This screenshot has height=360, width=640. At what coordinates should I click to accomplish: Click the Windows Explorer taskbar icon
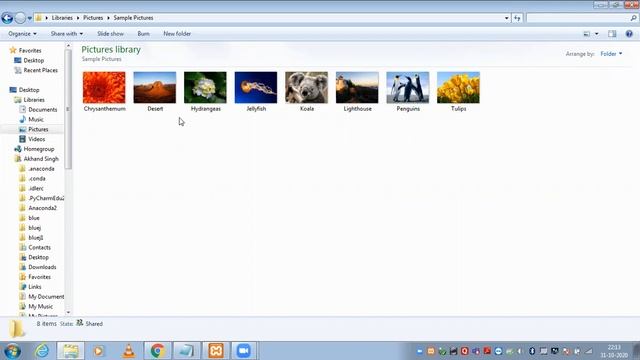tap(71, 351)
